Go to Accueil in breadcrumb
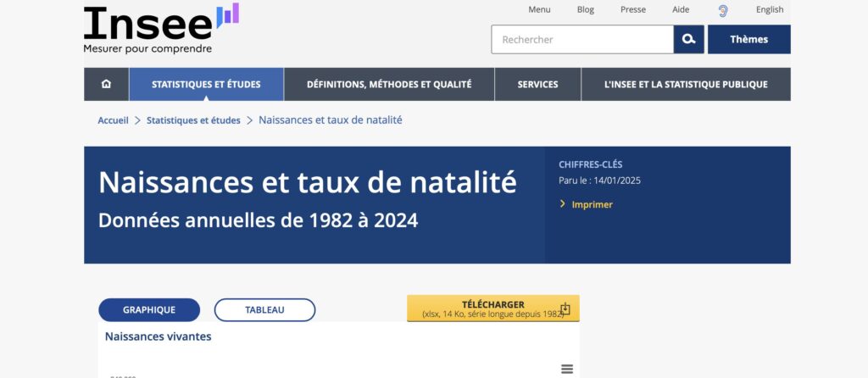The width and height of the screenshot is (868, 378). pyautogui.click(x=113, y=120)
